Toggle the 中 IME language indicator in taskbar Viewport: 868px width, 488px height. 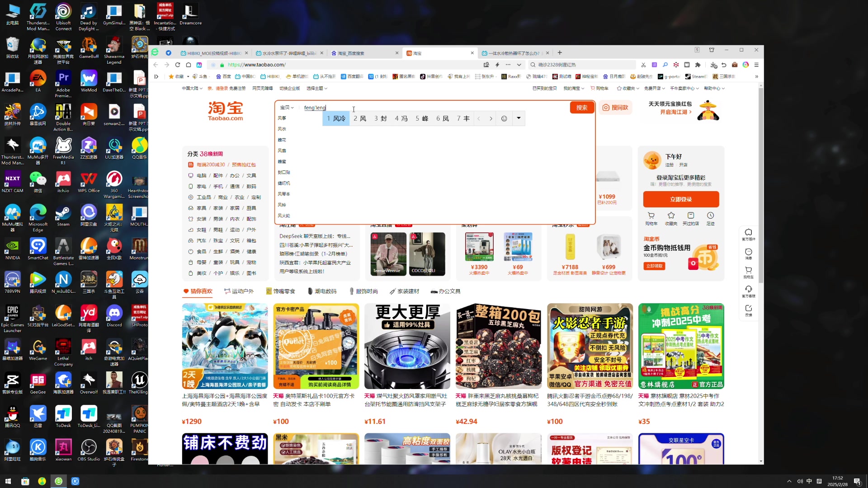coord(809,481)
